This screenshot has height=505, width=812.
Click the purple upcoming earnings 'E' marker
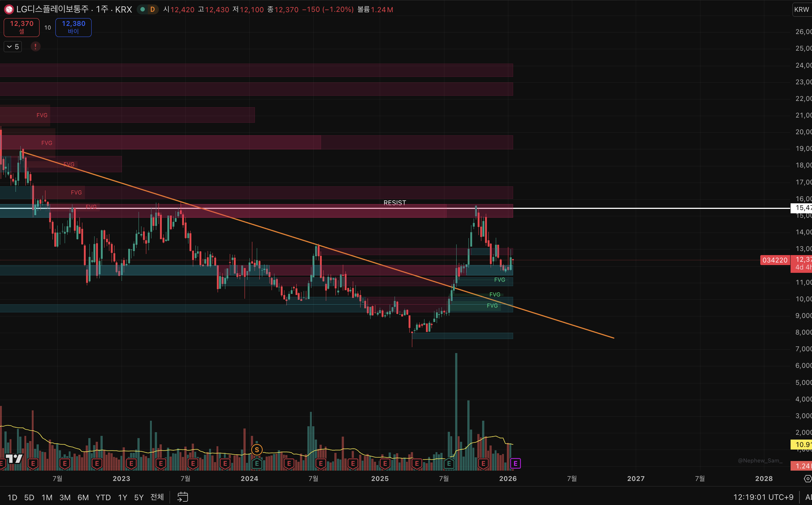pos(515,463)
